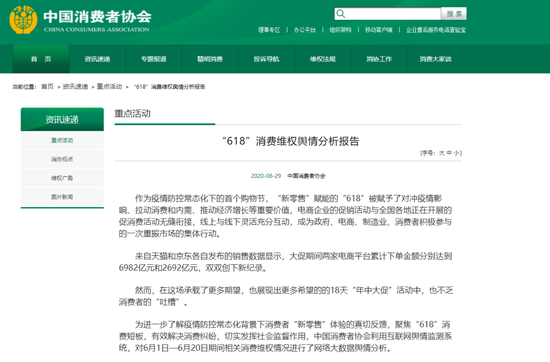This screenshot has height=362, width=550.
Task: Open the 消协工作 main navigation item
Action: 379,59
